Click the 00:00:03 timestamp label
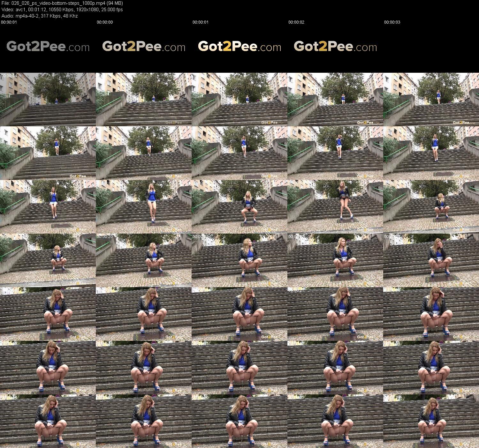This screenshot has height=448, width=479. click(x=392, y=22)
